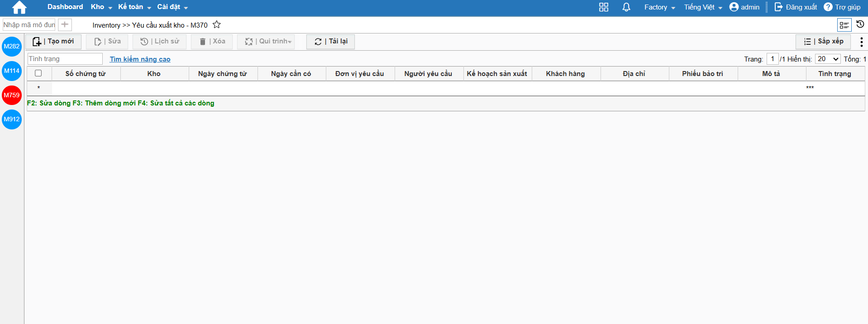Open module shortcut M282
Image resolution: width=868 pixels, height=324 pixels.
pyautogui.click(x=12, y=46)
